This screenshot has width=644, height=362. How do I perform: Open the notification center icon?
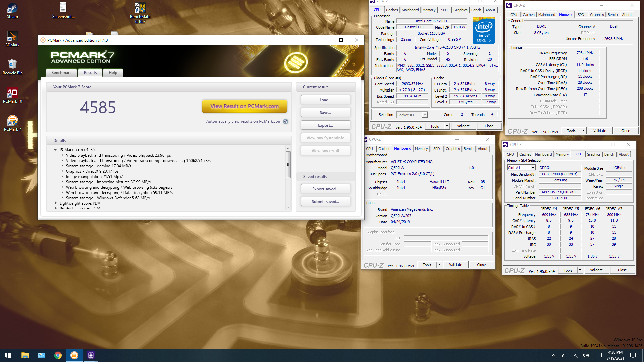pyautogui.click(x=633, y=355)
